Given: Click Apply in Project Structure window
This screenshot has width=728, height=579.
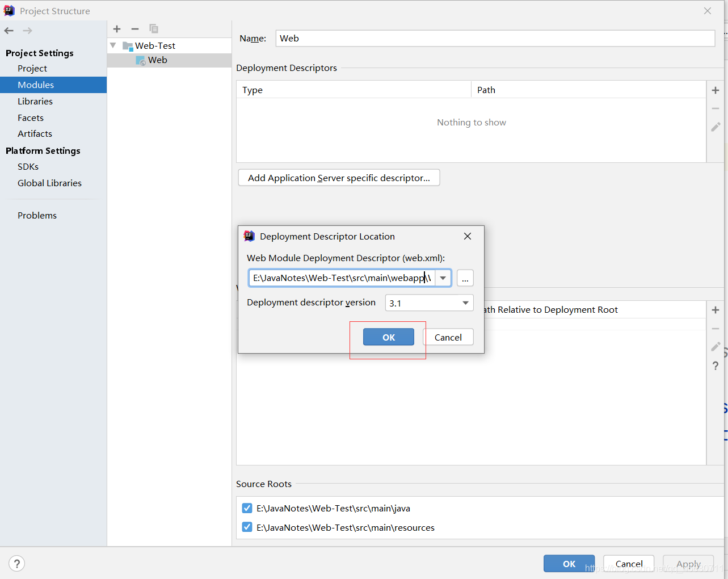Looking at the screenshot, I should (x=688, y=564).
